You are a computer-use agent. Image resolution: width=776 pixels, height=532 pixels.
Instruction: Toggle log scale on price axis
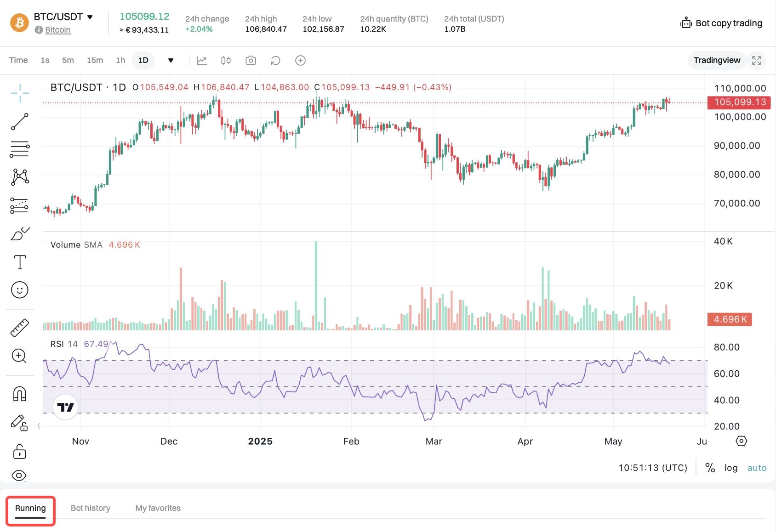731,468
